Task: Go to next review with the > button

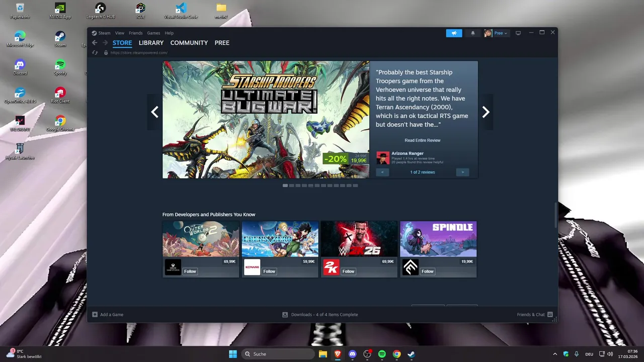Action: click(462, 172)
